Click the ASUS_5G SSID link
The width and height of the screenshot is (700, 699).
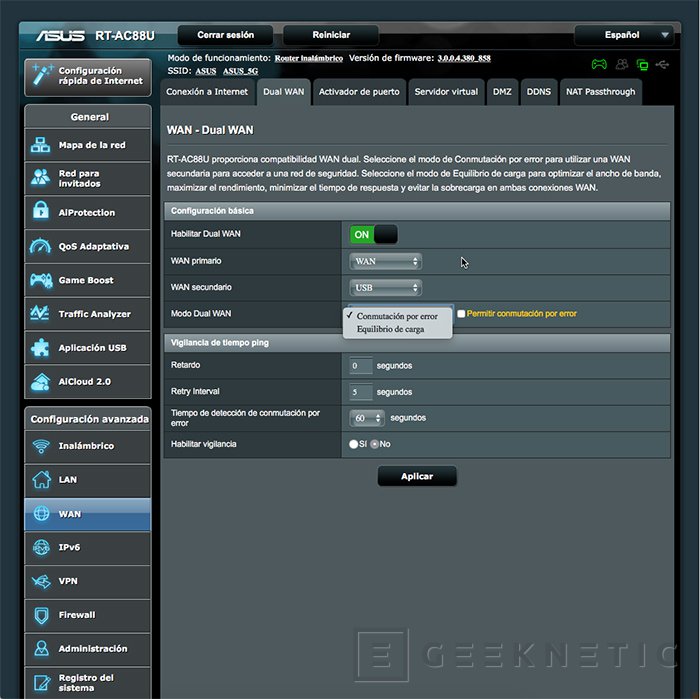[x=240, y=71]
